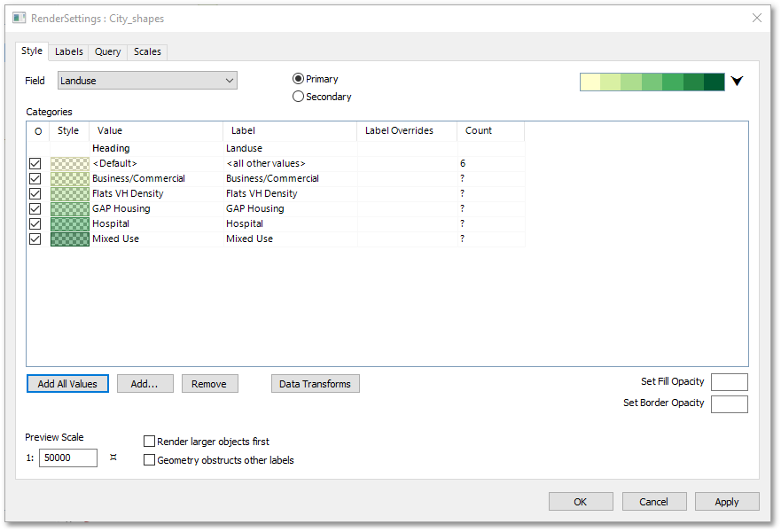Image resolution: width=781 pixels, height=532 pixels.
Task: Switch to the Labels tab
Action: coord(69,51)
